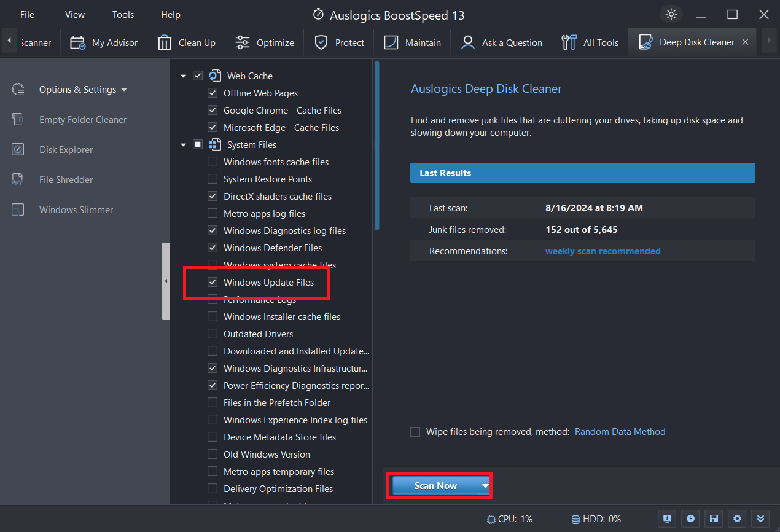Select the Outdated Drivers row text
The width and height of the screenshot is (780, 532).
(259, 334)
